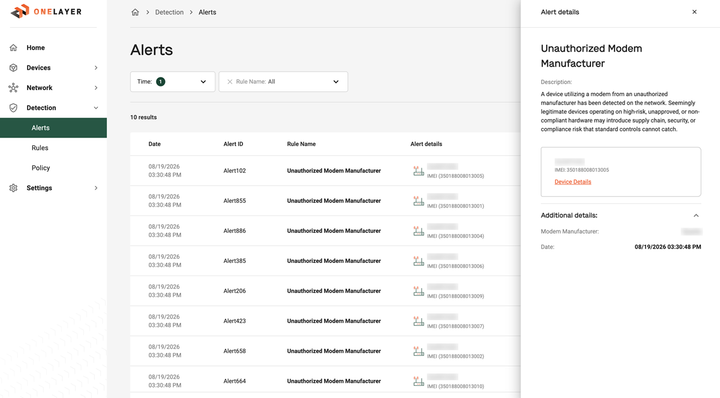Clear the Rule Name filter with X
720x398 pixels.
tap(230, 82)
